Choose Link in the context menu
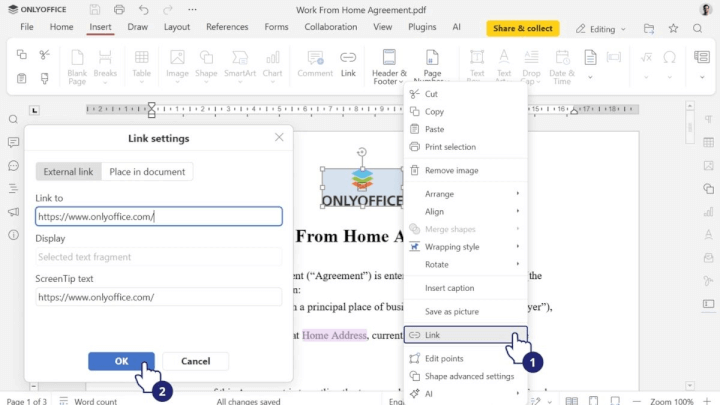This screenshot has width=720, height=405. pyautogui.click(x=466, y=335)
